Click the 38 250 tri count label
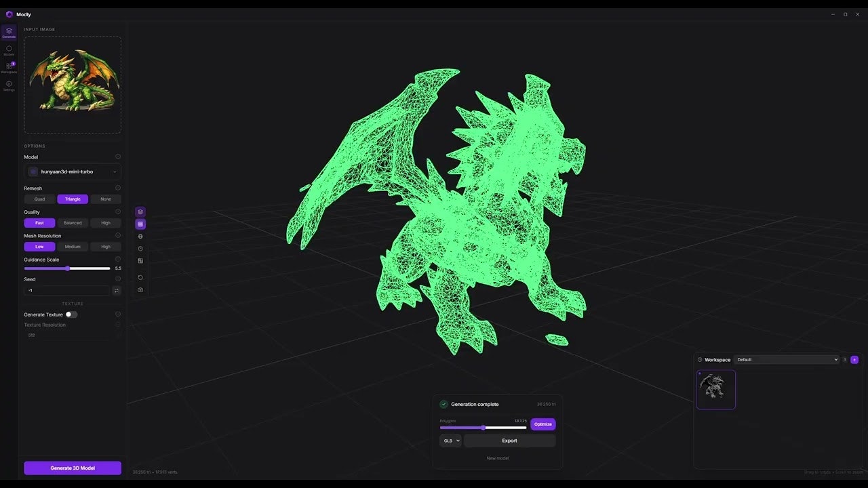This screenshot has height=488, width=868. [x=547, y=404]
